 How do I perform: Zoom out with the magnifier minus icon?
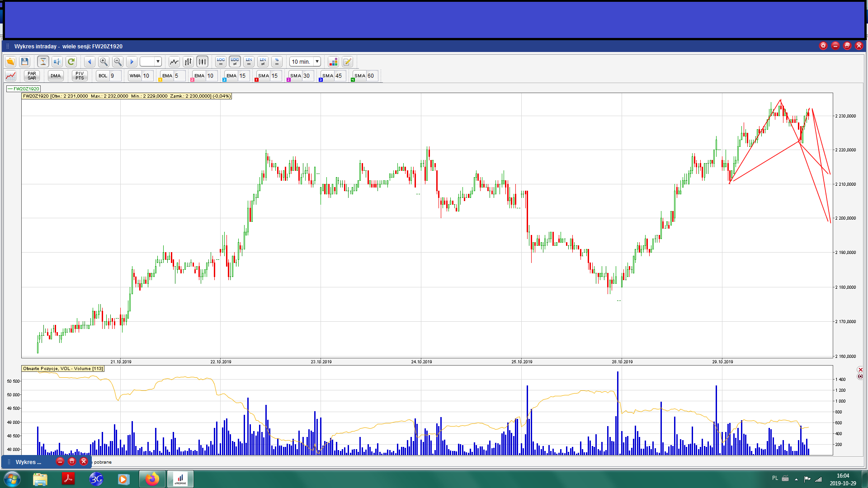(118, 61)
